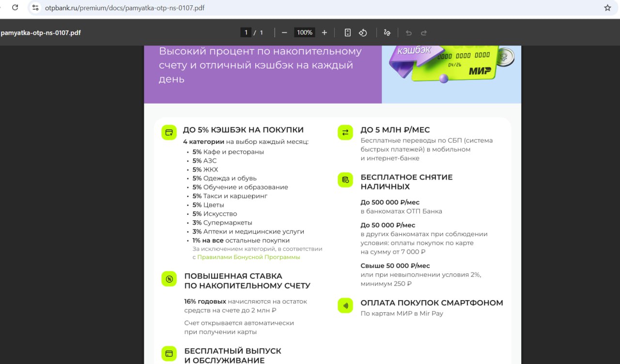Open site information icon beside the URL
The image size is (620, 364).
(35, 8)
